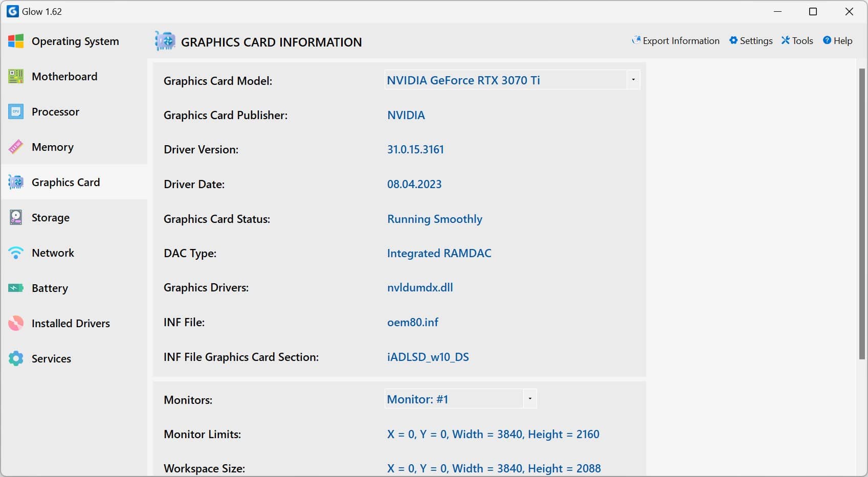Open the Help menu
The width and height of the screenshot is (868, 477).
click(x=837, y=41)
